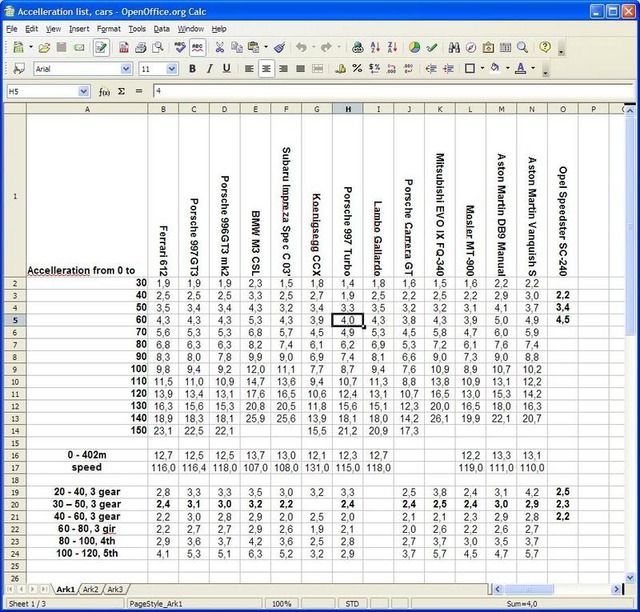This screenshot has height=612, width=640.
Task: Click the horizontal scrollbar right arrow
Action: (x=616, y=589)
